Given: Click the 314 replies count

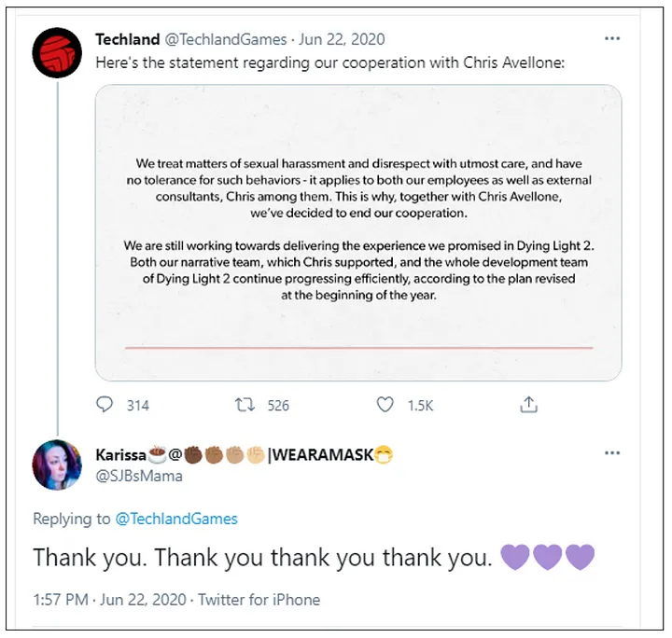Looking at the screenshot, I should (137, 406).
